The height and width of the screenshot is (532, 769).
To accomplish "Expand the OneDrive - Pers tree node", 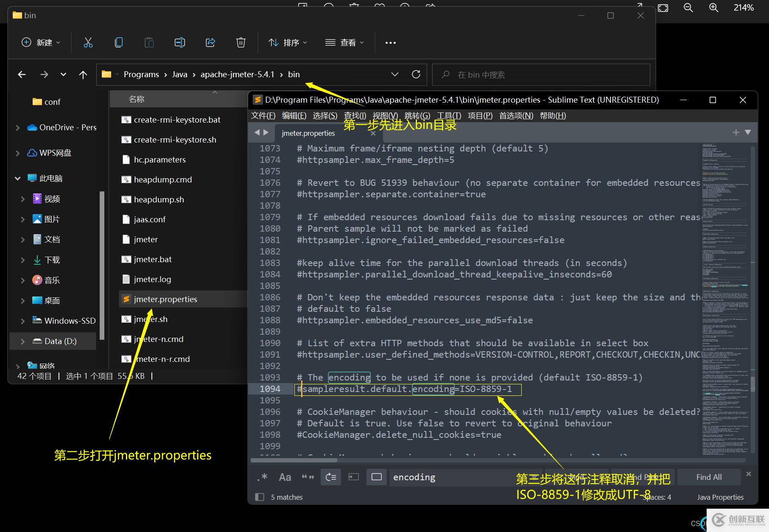I will pyautogui.click(x=18, y=128).
